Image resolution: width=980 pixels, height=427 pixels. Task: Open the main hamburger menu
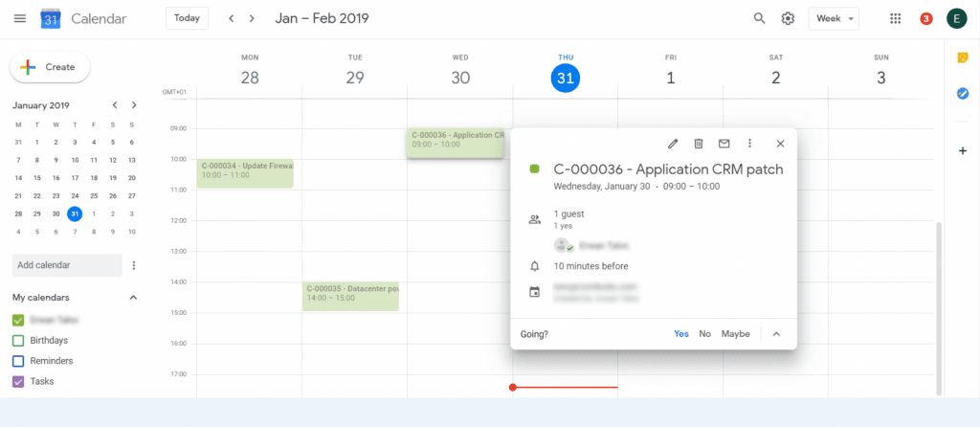pos(20,18)
